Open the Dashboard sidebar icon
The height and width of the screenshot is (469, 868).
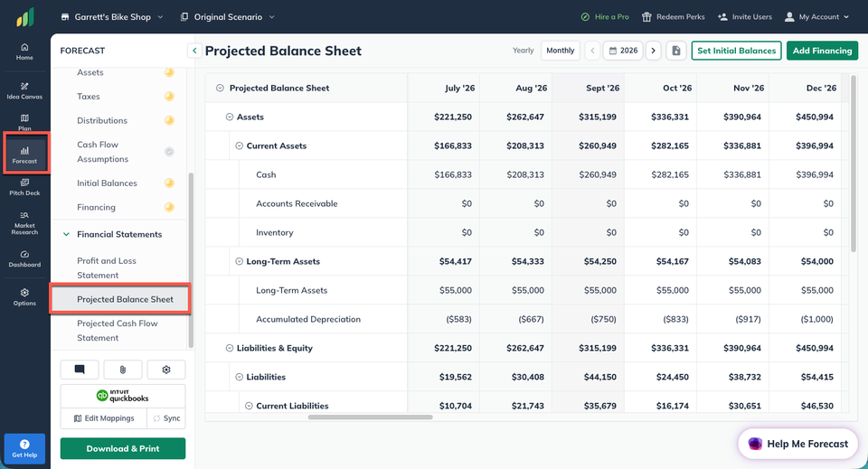[x=24, y=258]
